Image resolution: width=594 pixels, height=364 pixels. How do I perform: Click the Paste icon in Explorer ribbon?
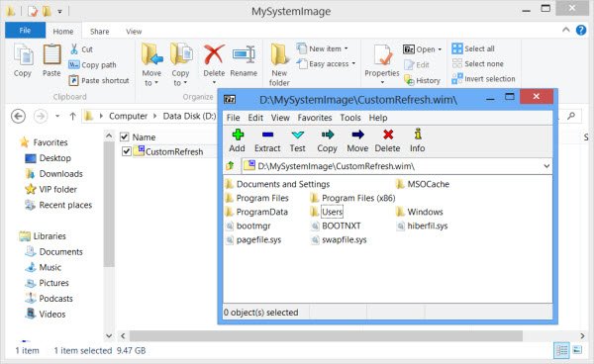tap(51, 54)
